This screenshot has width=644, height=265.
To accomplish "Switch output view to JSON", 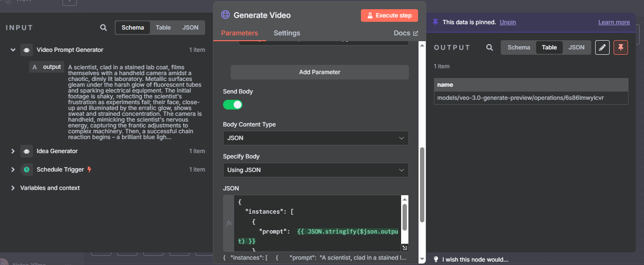I will pyautogui.click(x=576, y=47).
